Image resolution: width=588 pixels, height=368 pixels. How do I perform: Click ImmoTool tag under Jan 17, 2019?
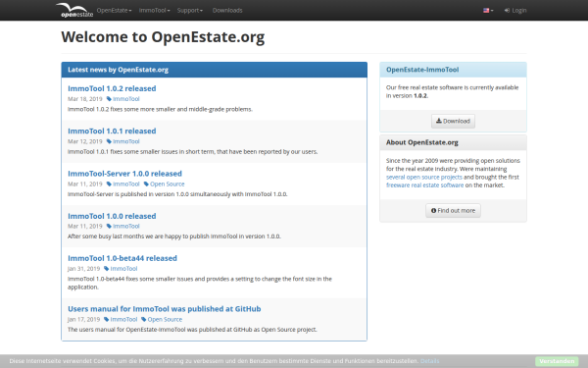pyautogui.click(x=121, y=319)
